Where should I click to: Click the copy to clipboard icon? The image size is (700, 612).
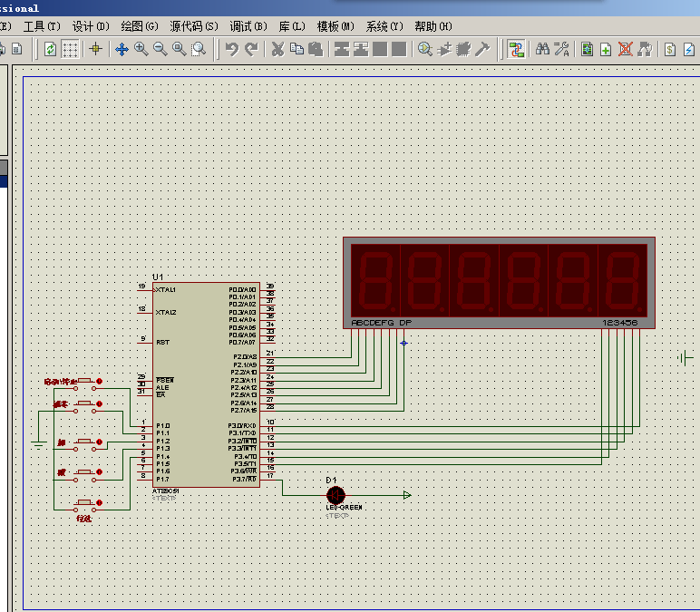[297, 49]
